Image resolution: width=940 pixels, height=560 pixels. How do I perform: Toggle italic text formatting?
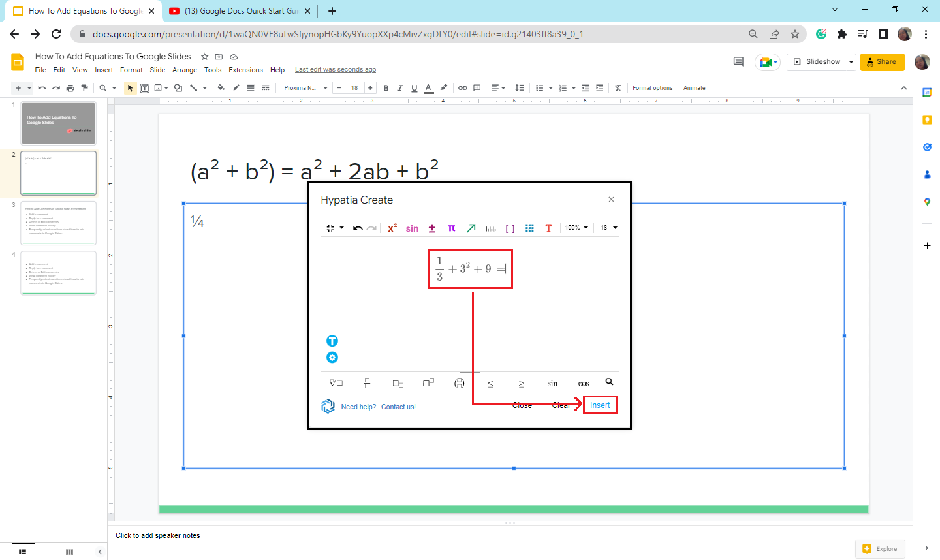pos(400,88)
